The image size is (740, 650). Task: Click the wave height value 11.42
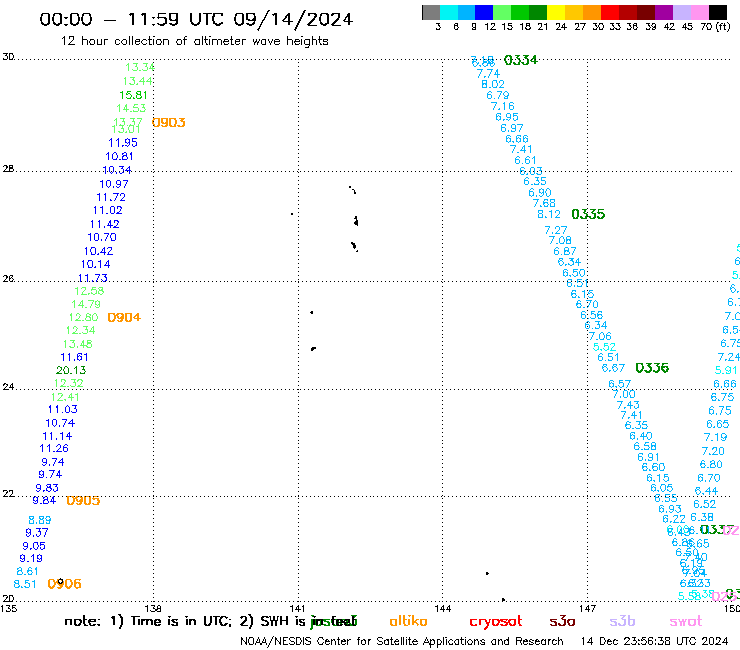[105, 225]
